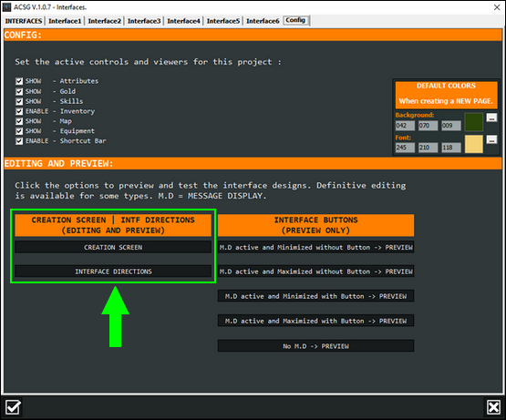506x420 pixels.
Task: Select the Interface4 tab
Action: [183, 21]
